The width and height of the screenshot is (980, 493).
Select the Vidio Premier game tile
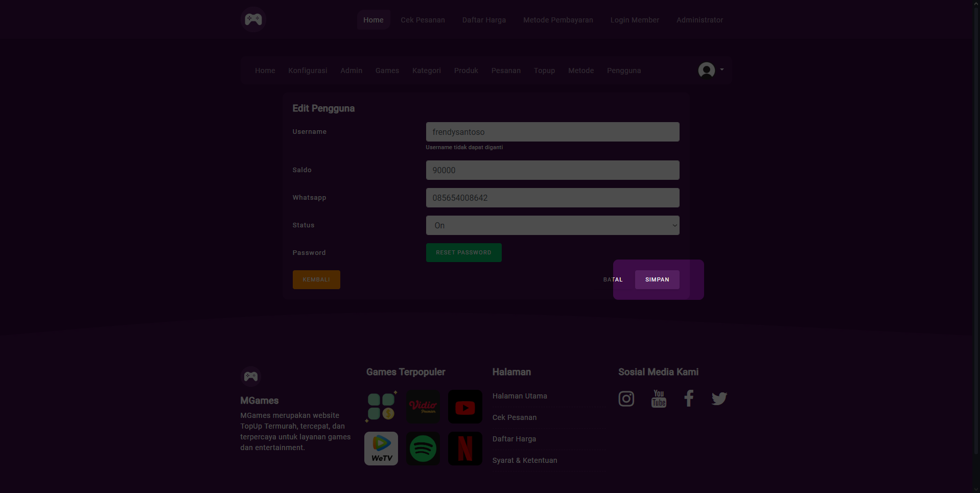coord(423,407)
